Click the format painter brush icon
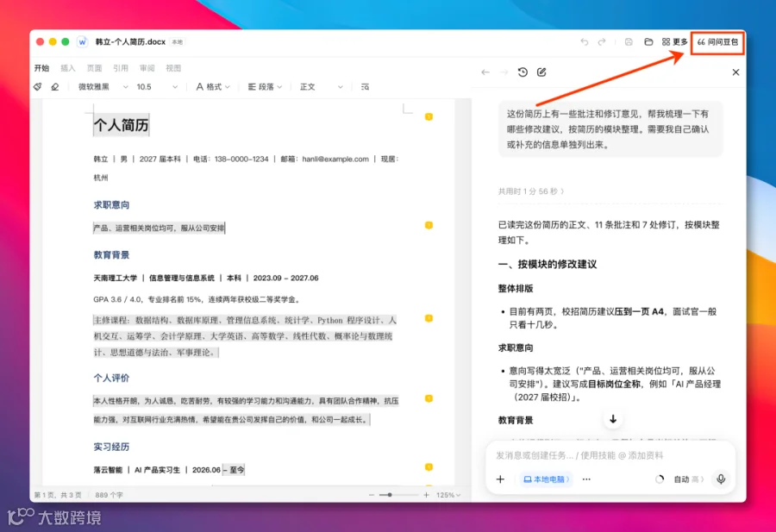This screenshot has width=776, height=532. pyautogui.click(x=38, y=86)
